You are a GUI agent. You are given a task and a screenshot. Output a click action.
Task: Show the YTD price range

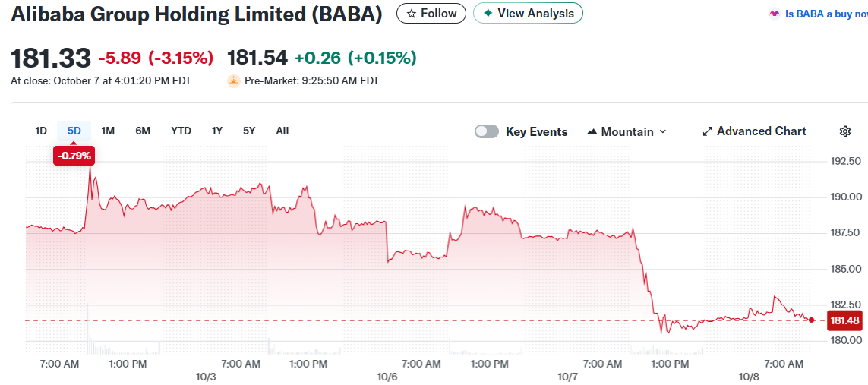[x=181, y=131]
